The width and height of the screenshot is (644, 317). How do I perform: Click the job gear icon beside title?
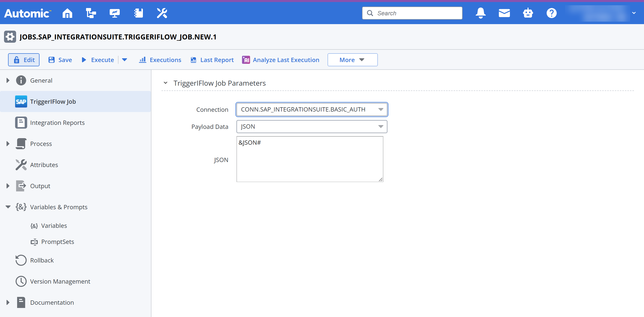(x=10, y=37)
